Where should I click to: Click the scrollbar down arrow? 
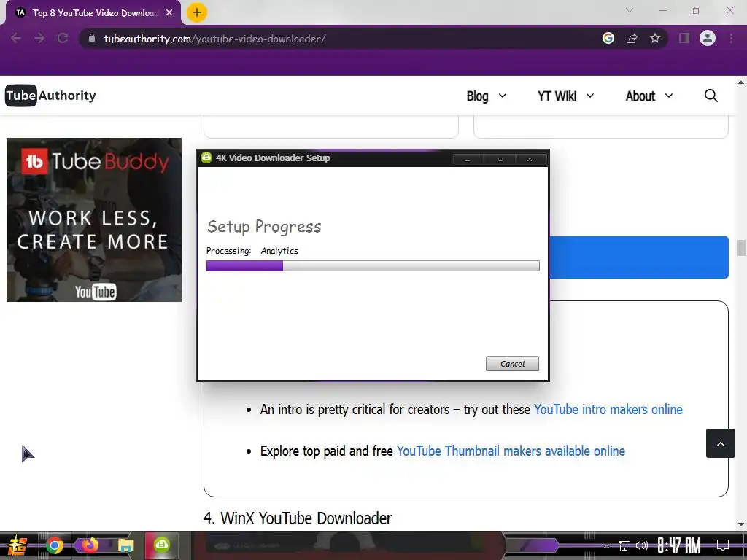pos(741,524)
